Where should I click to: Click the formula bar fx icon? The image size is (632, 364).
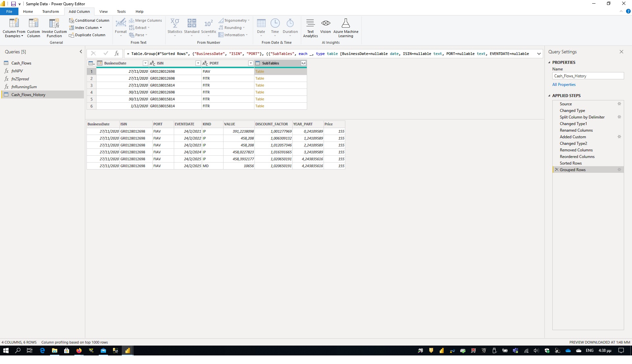(x=117, y=53)
